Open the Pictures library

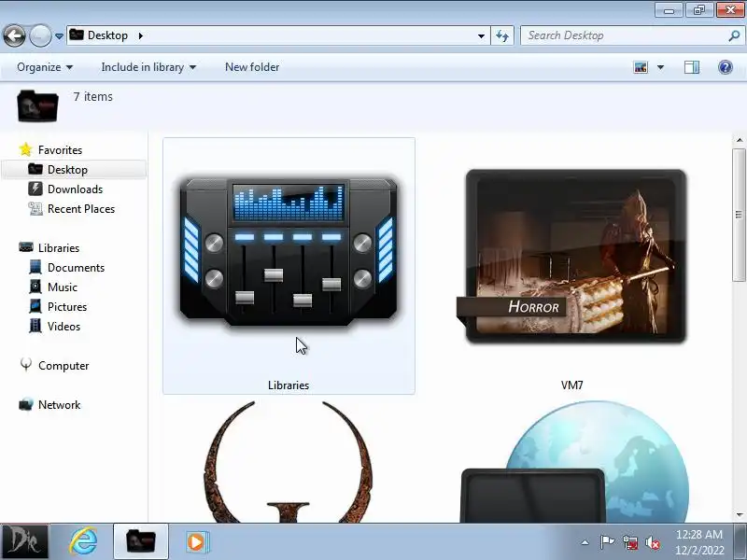[x=67, y=307]
